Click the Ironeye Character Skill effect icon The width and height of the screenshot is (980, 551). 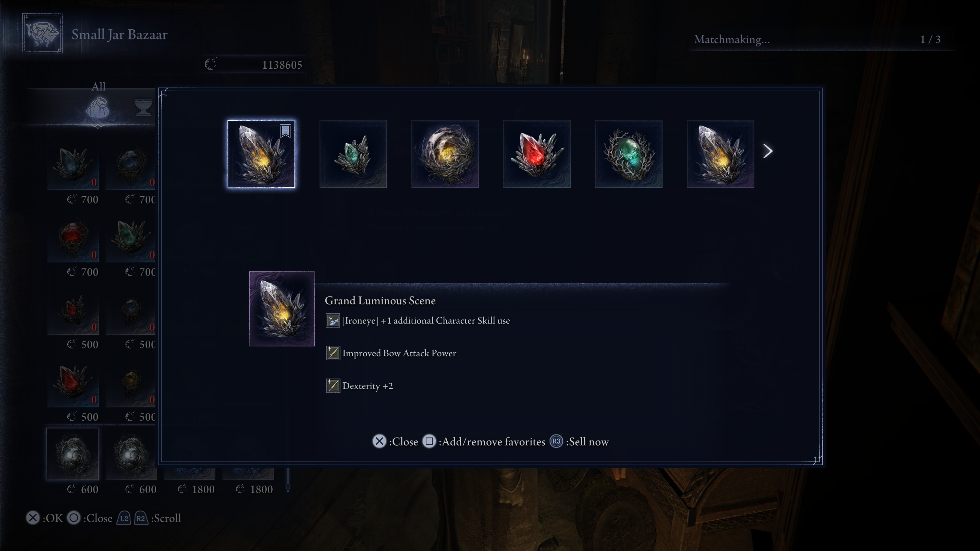pyautogui.click(x=333, y=321)
